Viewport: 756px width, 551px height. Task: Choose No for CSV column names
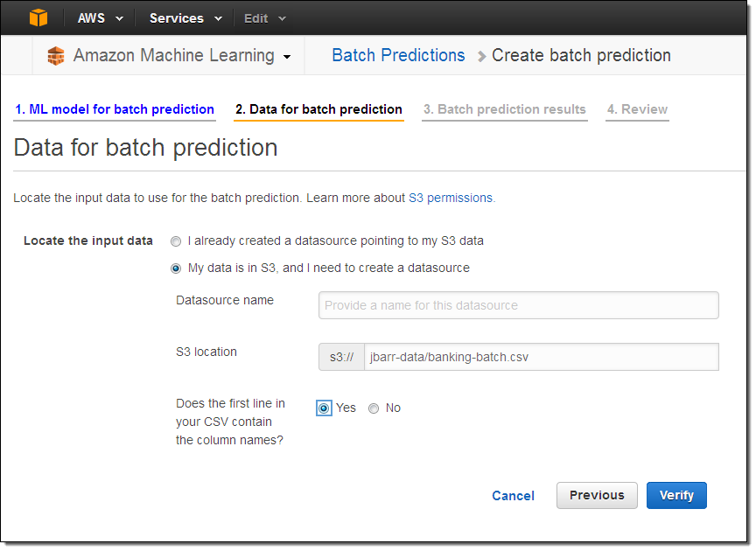tap(374, 408)
